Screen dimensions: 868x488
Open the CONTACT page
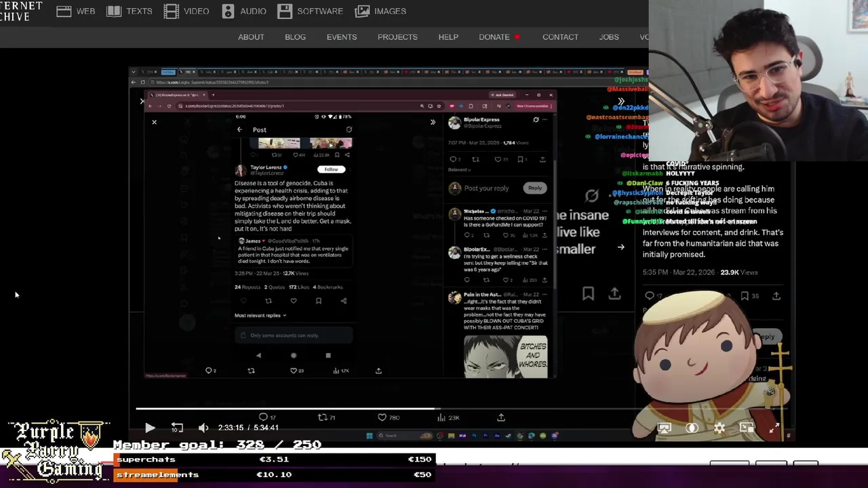(560, 37)
